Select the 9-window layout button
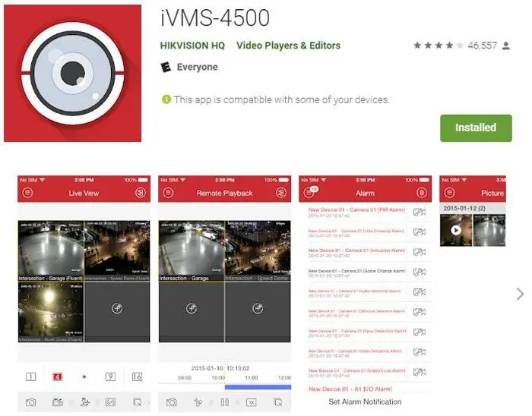Screen dimensions: 532x416 (x=110, y=377)
